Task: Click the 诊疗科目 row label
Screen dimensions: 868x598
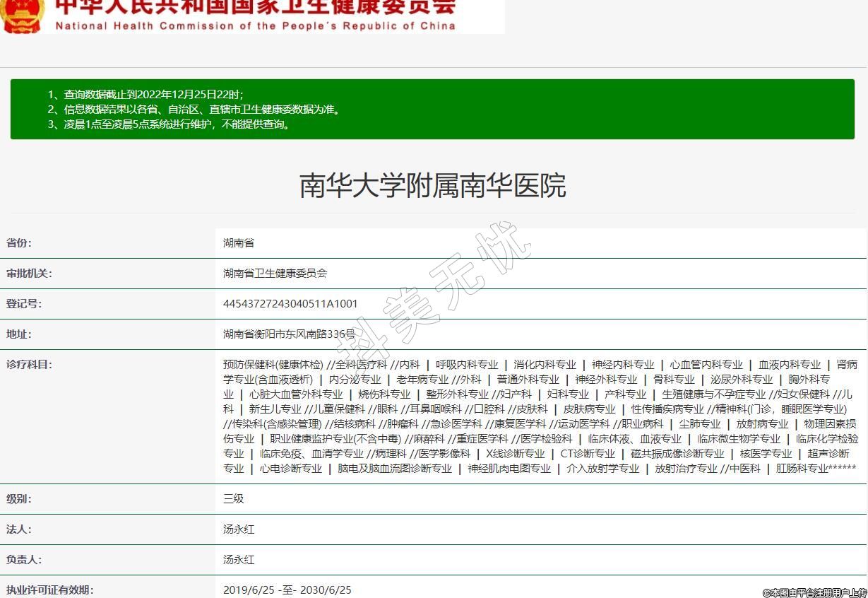Action: (29, 365)
